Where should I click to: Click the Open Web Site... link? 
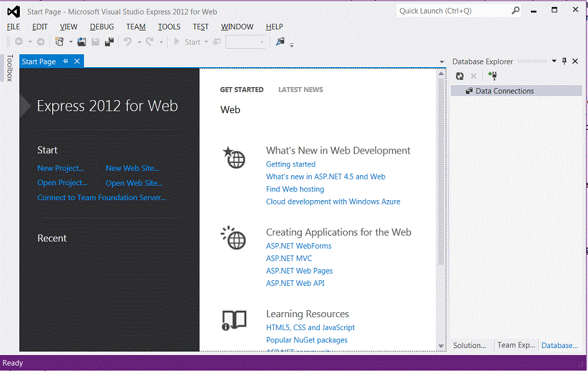coord(134,183)
